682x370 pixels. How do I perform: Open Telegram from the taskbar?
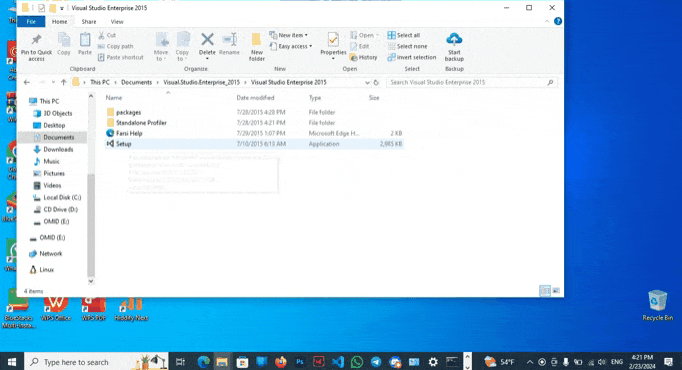[x=376, y=362]
